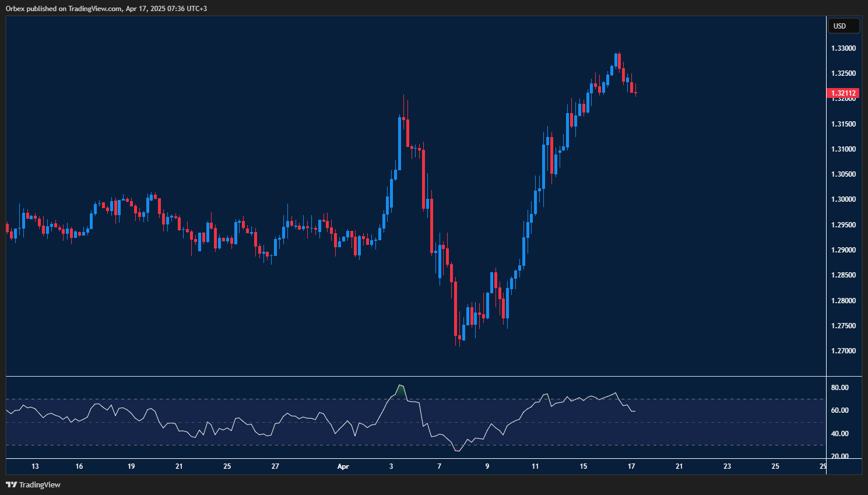
Task: Click the date 13 on the time axis
Action: tap(34, 466)
